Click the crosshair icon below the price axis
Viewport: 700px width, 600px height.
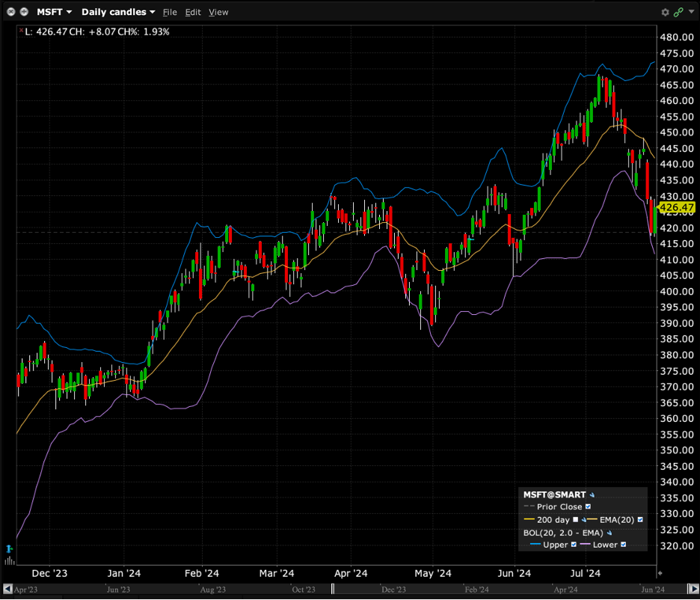coord(660,573)
